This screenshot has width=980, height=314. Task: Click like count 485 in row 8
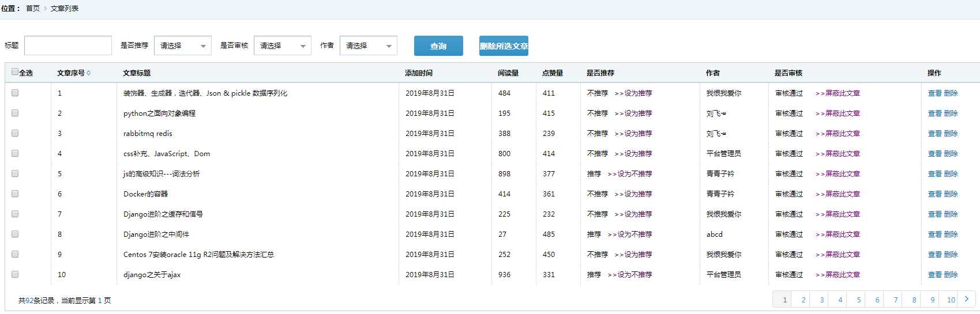click(549, 234)
